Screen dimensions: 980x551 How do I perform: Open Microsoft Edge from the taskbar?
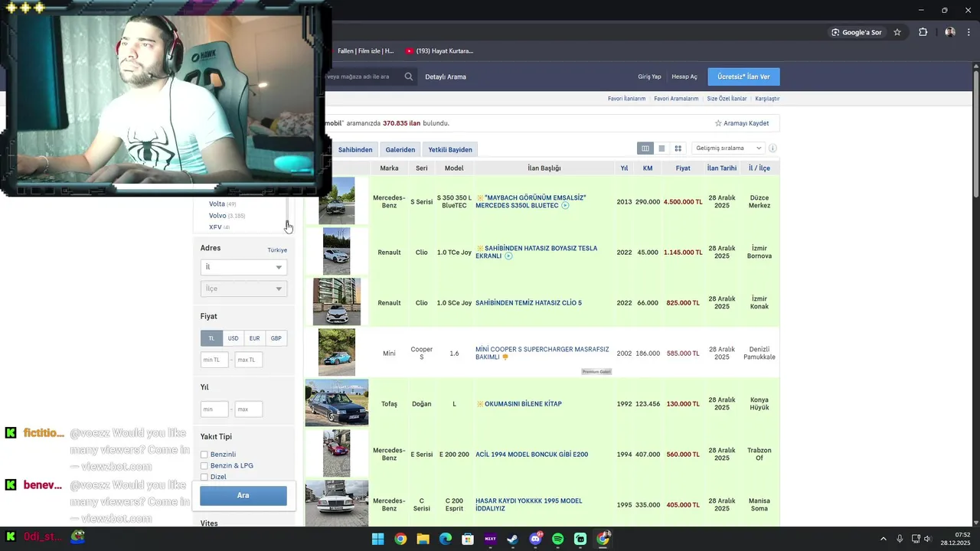pyautogui.click(x=446, y=539)
